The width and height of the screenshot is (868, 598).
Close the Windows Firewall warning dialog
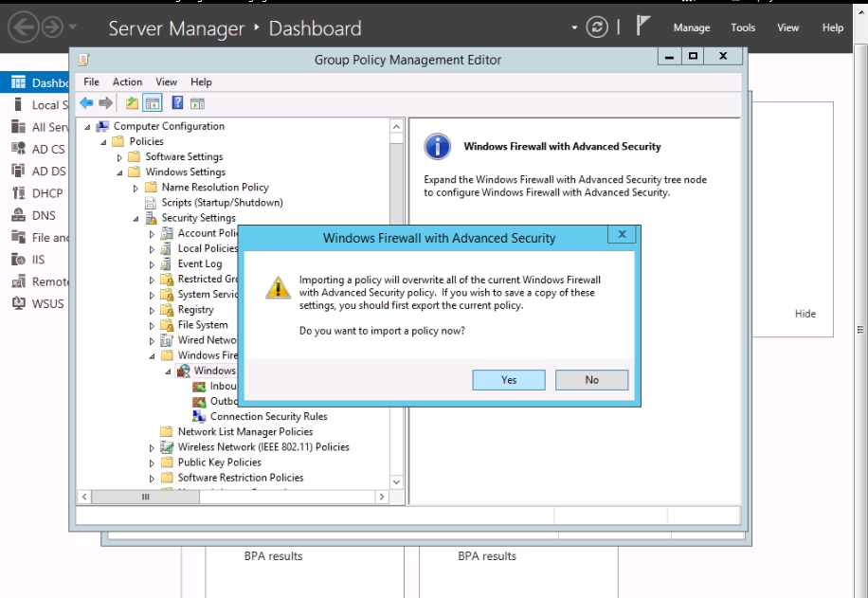[x=622, y=234]
